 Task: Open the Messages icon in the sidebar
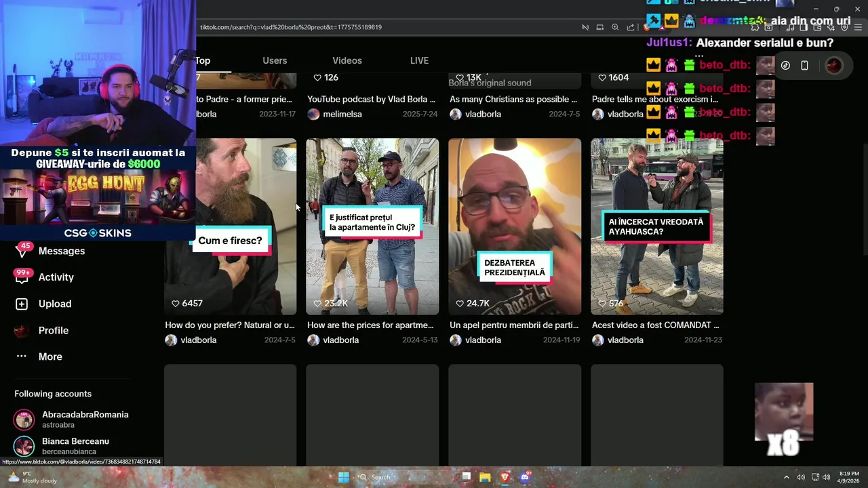22,251
